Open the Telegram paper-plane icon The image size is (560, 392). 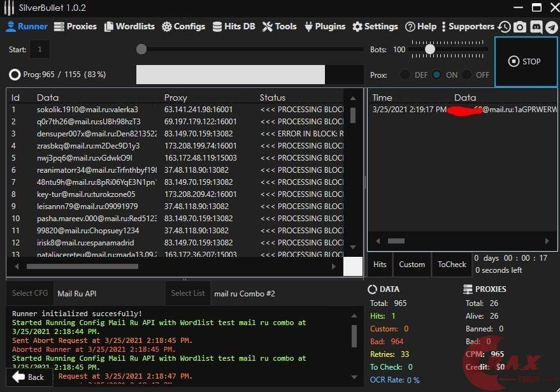click(552, 27)
